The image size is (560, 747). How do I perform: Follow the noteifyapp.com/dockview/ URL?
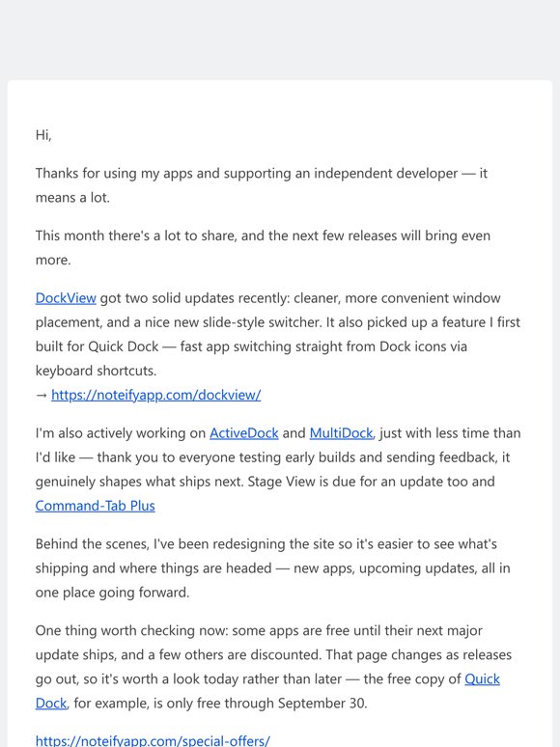[x=155, y=395]
